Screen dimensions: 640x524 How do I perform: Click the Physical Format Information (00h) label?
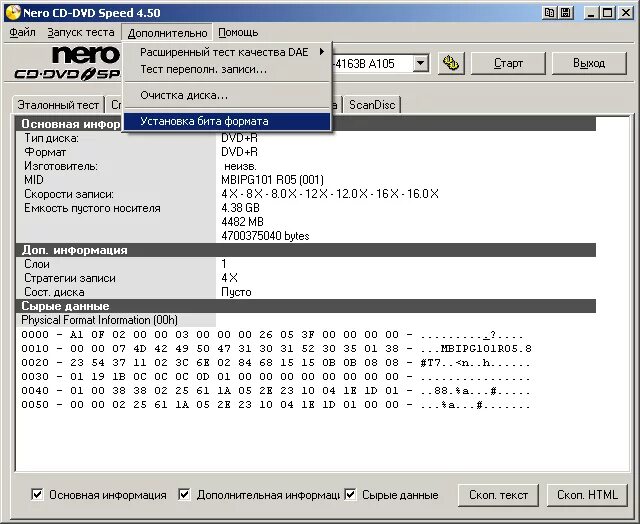click(x=99, y=320)
